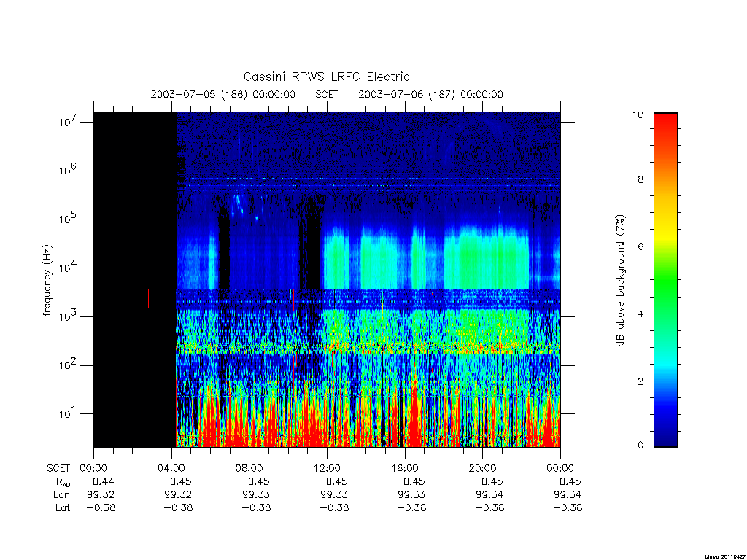Click the Lat row label
747x560 pixels.
click(63, 508)
